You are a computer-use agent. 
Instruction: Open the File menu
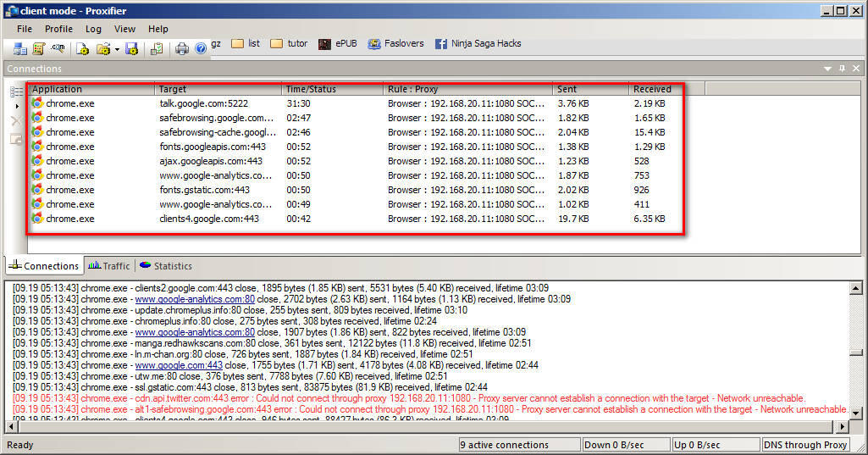[25, 29]
